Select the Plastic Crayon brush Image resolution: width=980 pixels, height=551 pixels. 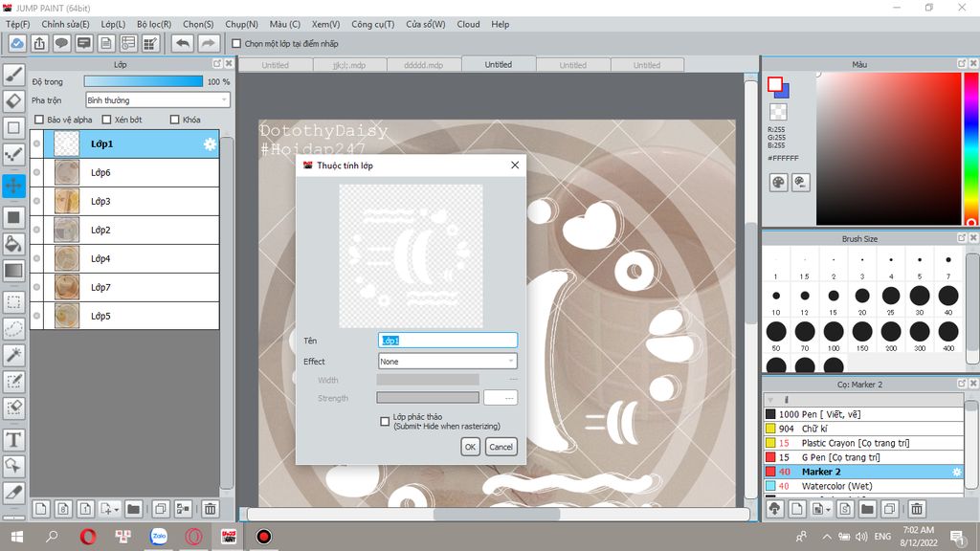[x=863, y=443]
